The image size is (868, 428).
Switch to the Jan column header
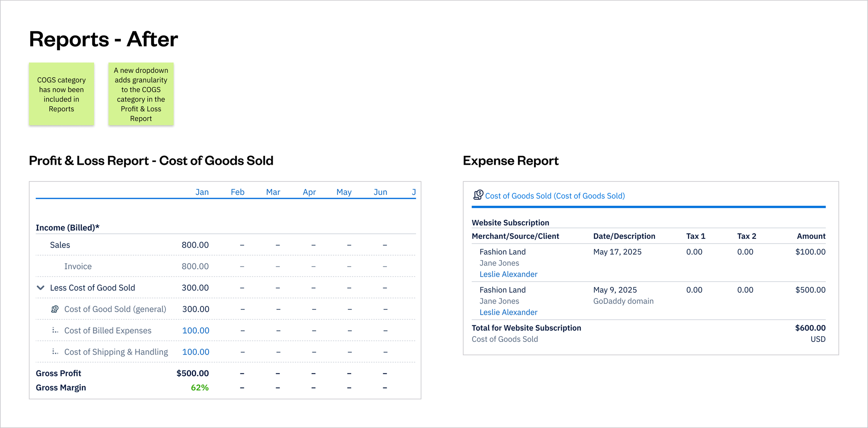[x=202, y=191]
